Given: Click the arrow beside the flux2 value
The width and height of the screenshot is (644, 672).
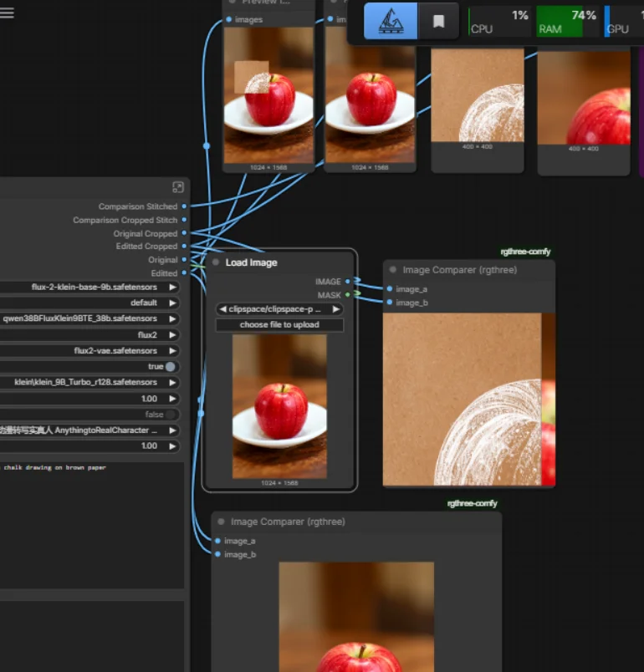Looking at the screenshot, I should pyautogui.click(x=172, y=334).
